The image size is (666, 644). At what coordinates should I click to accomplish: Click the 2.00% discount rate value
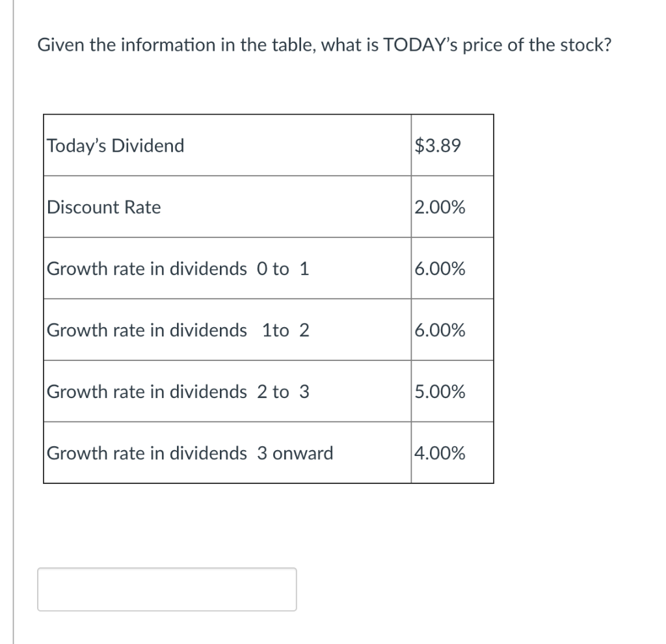coord(440,207)
